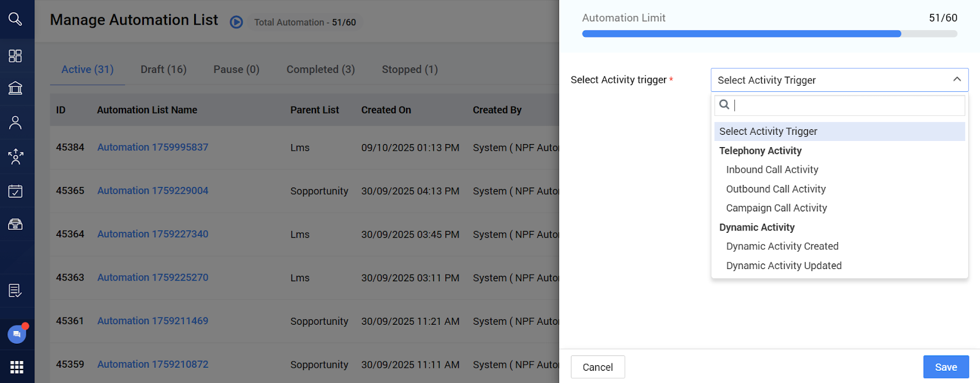This screenshot has height=383, width=980.
Task: Open the Completed (3) tab
Action: [x=320, y=69]
